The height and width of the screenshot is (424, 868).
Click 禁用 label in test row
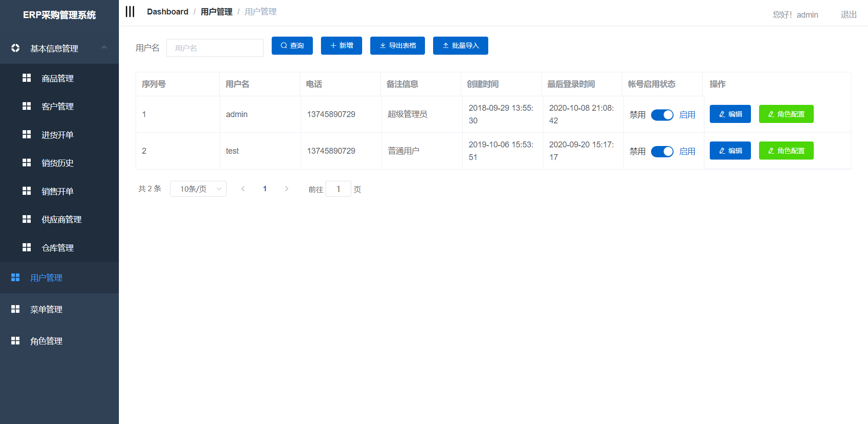coord(637,151)
